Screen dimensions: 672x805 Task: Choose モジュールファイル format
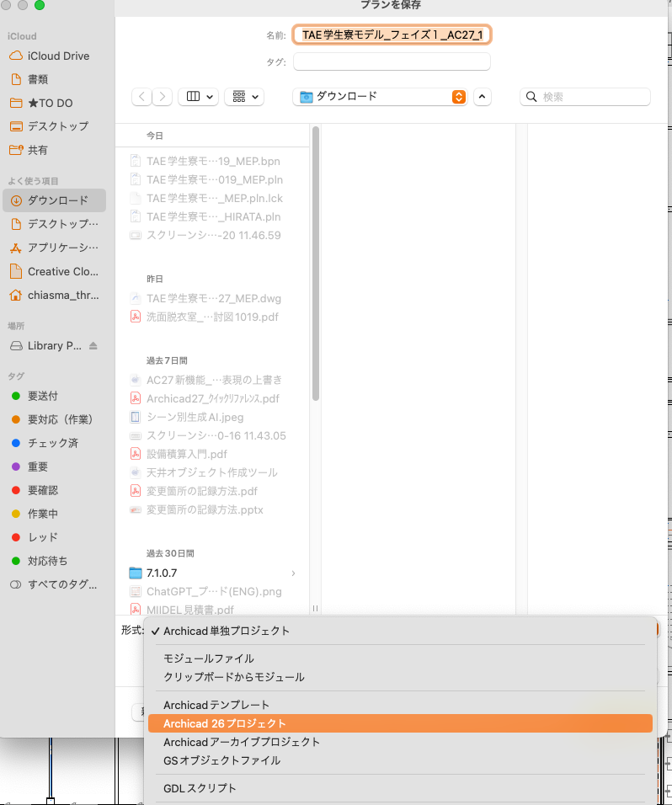400,658
